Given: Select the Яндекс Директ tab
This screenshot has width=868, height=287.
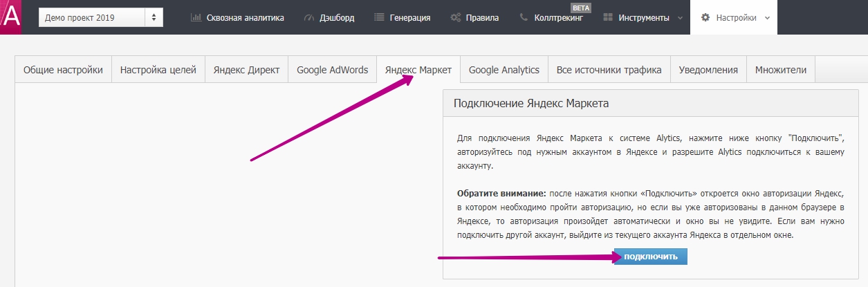Looking at the screenshot, I should (246, 70).
